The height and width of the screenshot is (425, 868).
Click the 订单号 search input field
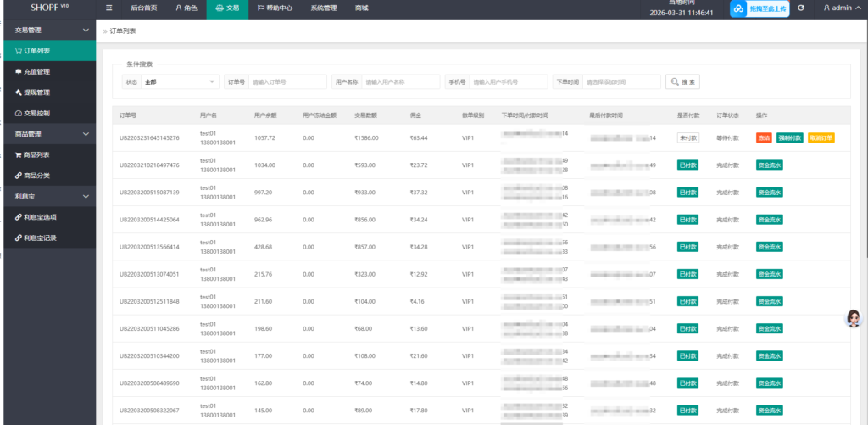coord(287,82)
